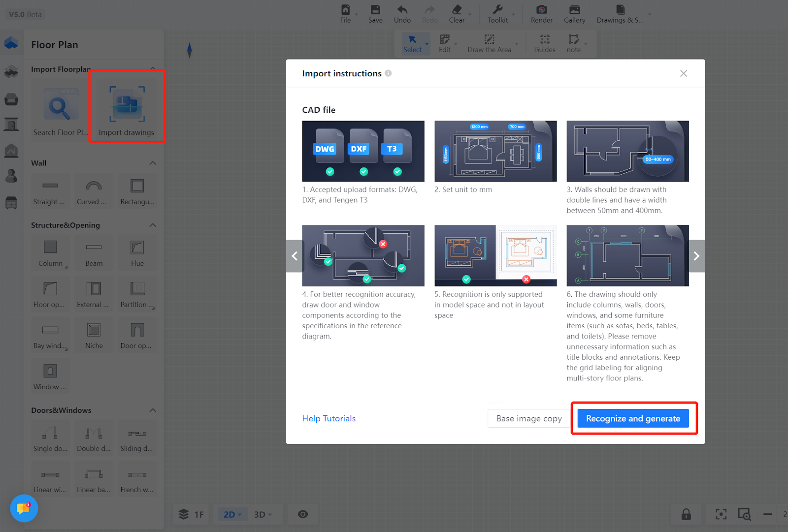
Task: Collapse the Structure&Opening section
Action: [153, 225]
